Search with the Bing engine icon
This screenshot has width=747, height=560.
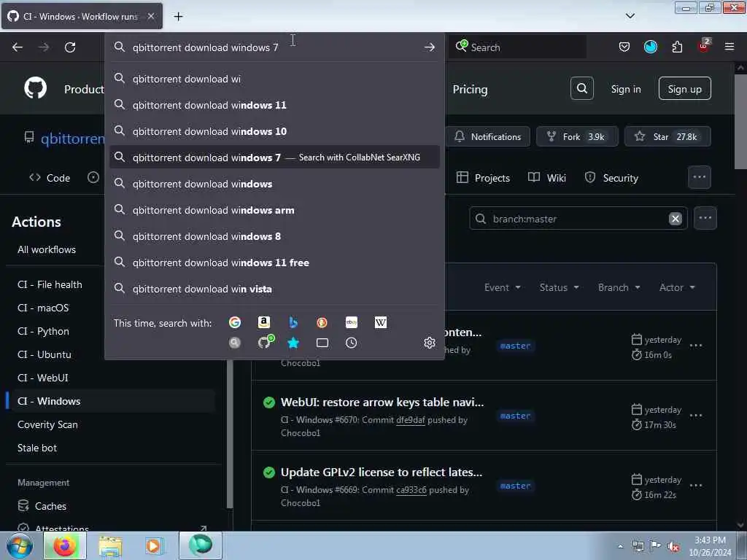coord(293,323)
